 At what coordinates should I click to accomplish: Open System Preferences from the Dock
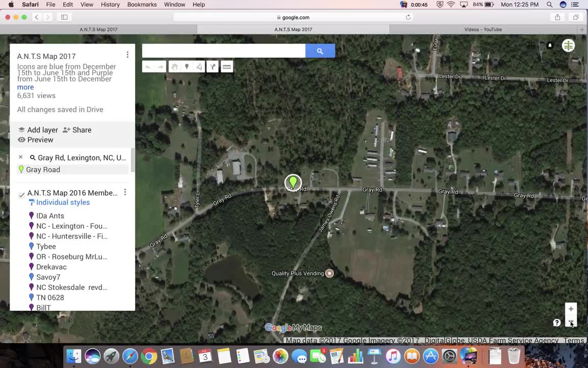pos(449,356)
